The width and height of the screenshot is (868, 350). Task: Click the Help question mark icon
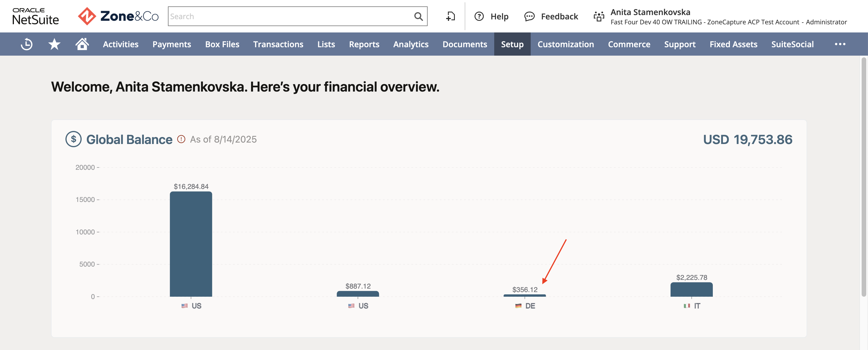pos(479,16)
